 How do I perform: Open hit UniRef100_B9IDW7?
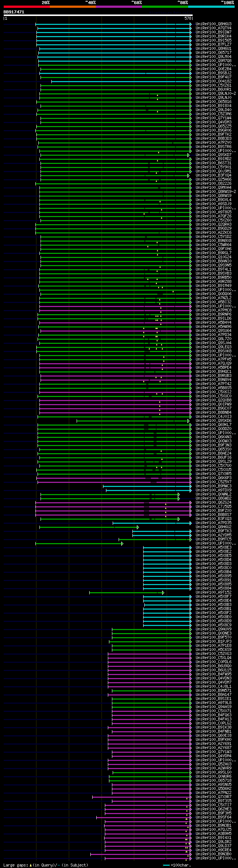coord(213,32)
